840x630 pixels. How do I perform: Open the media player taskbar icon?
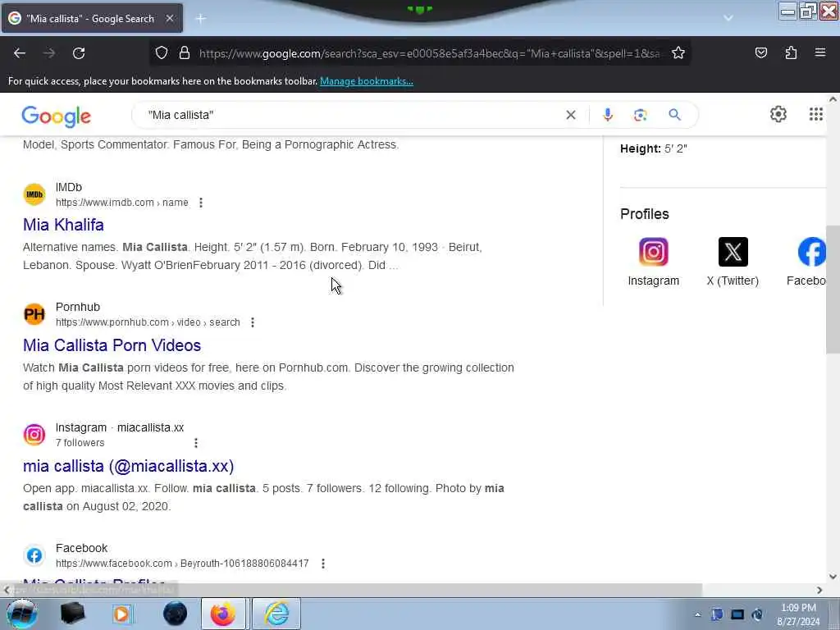point(122,614)
